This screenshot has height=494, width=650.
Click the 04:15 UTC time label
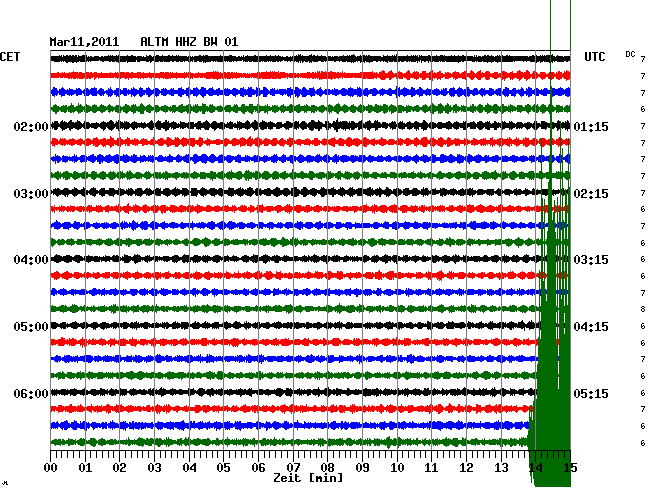[x=591, y=327]
